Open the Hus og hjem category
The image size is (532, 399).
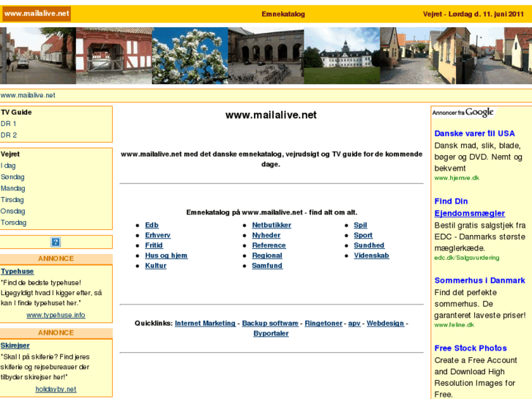click(x=166, y=256)
